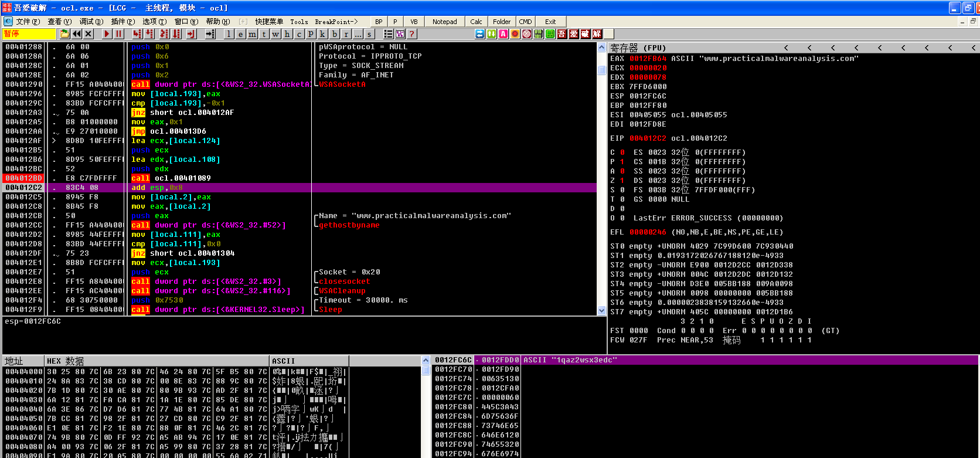This screenshot has width=980, height=458.
Task: Open memory map with 'm' button
Action: point(252,34)
